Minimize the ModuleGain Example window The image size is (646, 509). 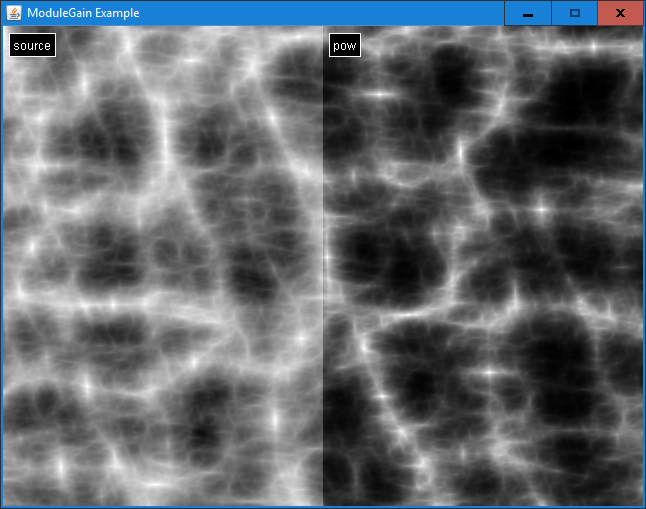tap(527, 13)
